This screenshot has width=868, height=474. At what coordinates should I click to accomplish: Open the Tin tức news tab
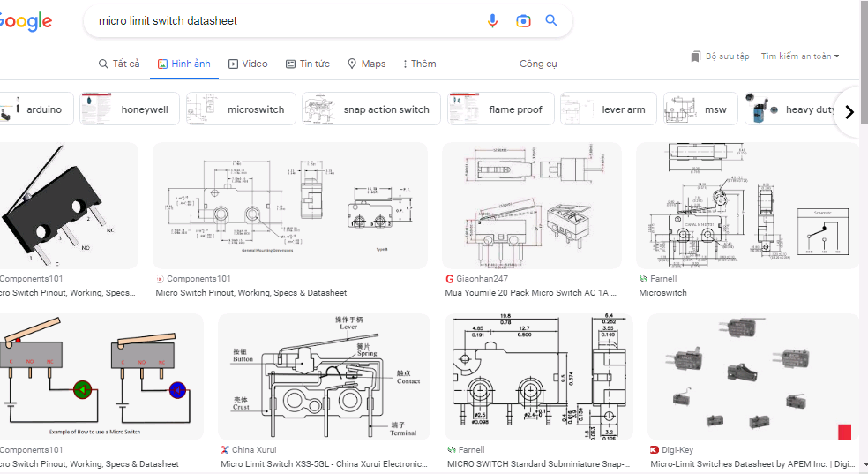307,64
